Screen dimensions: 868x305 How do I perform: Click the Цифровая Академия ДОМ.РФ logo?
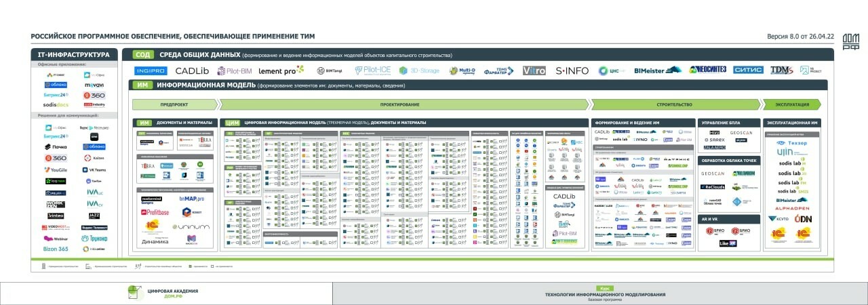pos(162,292)
